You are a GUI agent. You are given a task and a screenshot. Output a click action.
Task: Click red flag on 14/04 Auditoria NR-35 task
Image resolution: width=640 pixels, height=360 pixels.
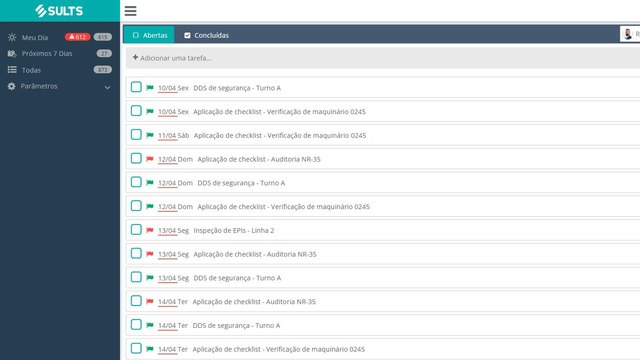coord(150,302)
